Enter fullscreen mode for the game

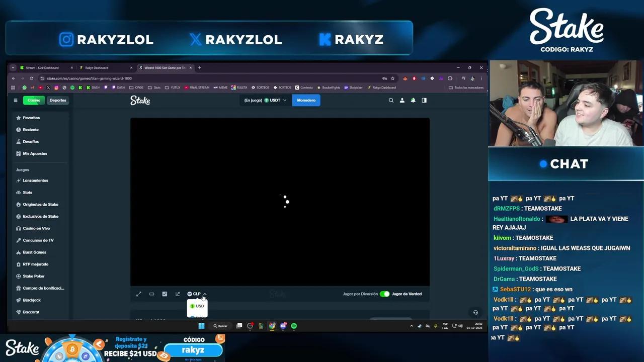pos(139,294)
